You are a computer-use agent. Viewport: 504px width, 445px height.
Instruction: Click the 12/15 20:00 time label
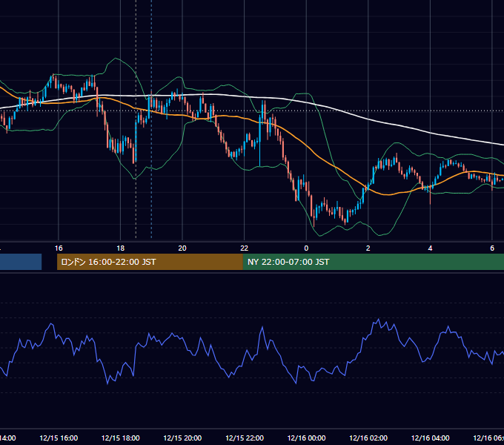pos(182,438)
